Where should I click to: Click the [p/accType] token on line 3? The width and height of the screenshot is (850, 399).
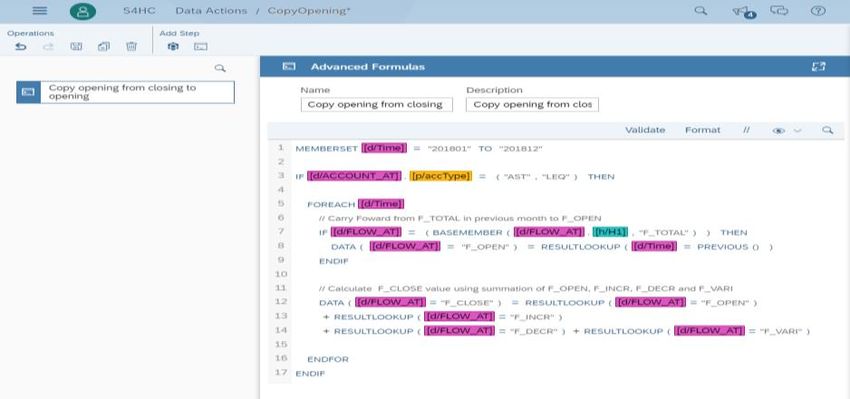click(x=440, y=176)
